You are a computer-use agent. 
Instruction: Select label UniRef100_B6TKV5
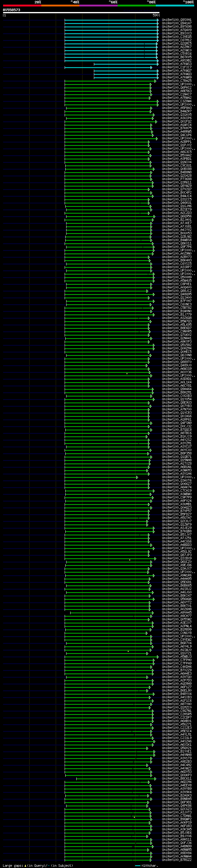tap(177, 57)
